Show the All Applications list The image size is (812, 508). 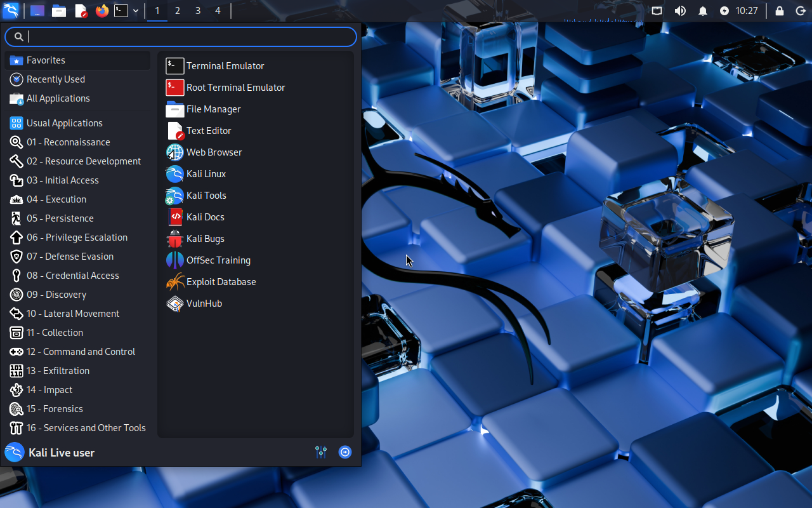pos(58,98)
